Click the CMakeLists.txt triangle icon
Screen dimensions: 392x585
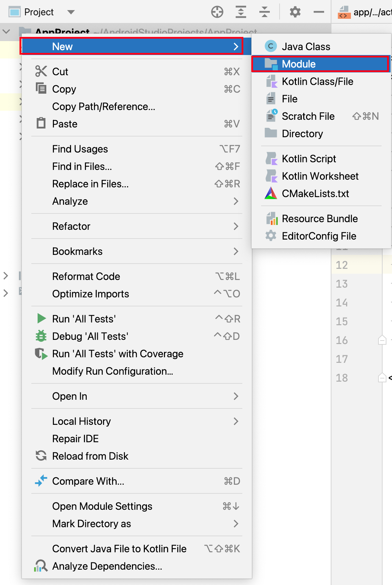271,193
